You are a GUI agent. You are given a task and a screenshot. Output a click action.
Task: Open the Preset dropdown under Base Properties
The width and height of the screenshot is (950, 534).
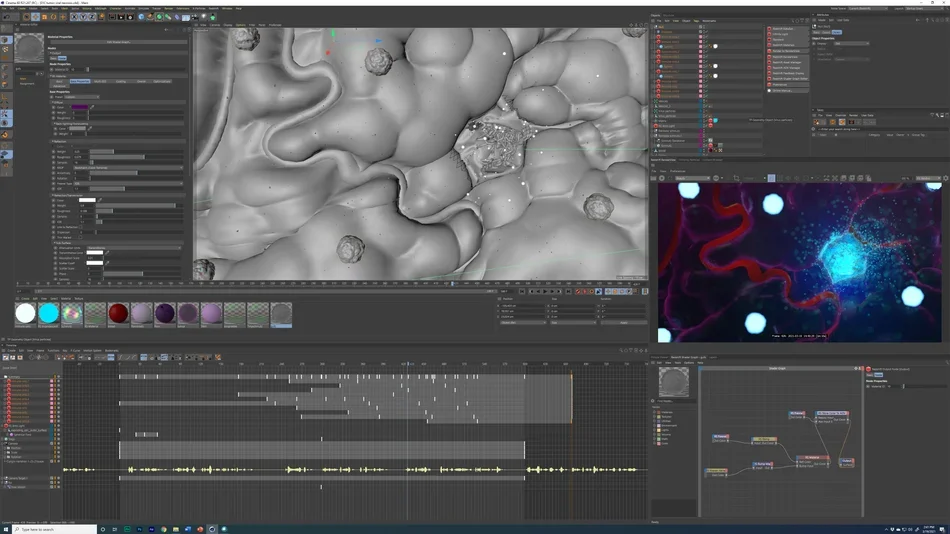coord(82,97)
